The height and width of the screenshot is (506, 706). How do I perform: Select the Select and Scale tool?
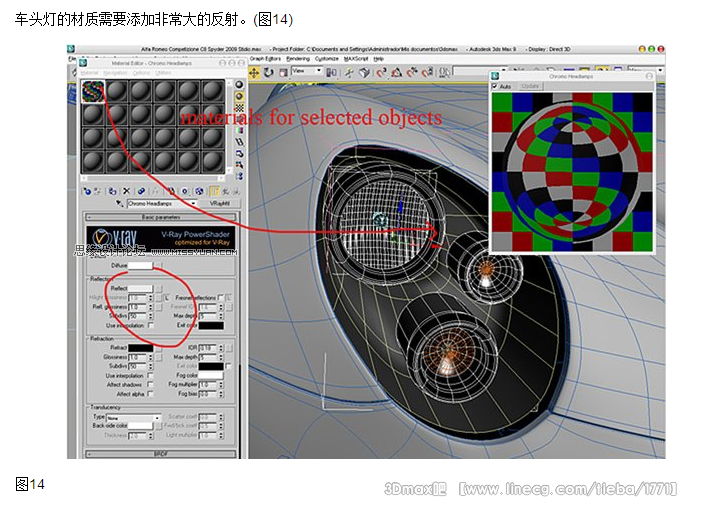(283, 72)
